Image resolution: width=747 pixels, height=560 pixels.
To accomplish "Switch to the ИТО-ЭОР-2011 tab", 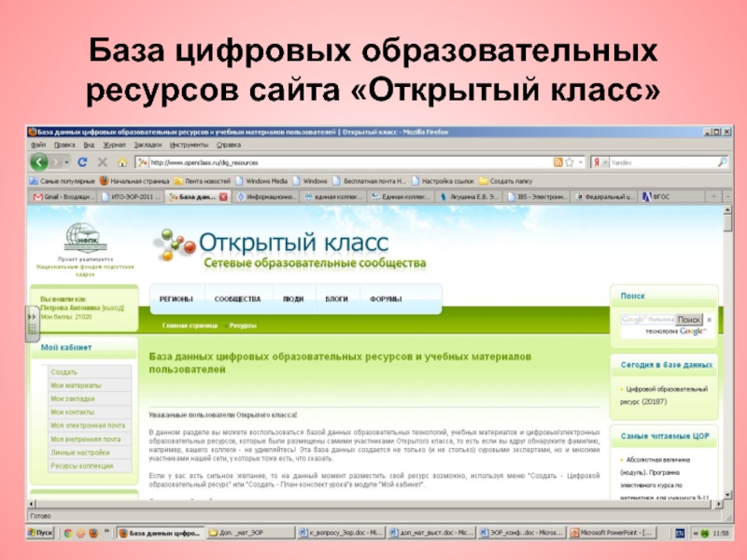I will 132,197.
